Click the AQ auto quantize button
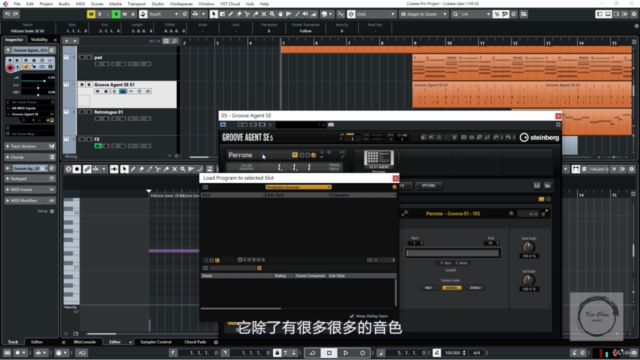This screenshot has width=640, height=360. click(82, 353)
